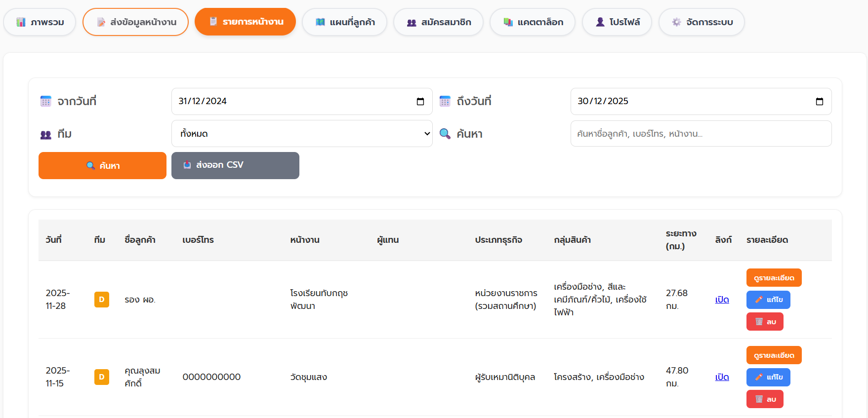Export the list with ส่งออก CSV
This screenshot has height=418, width=868.
click(235, 165)
